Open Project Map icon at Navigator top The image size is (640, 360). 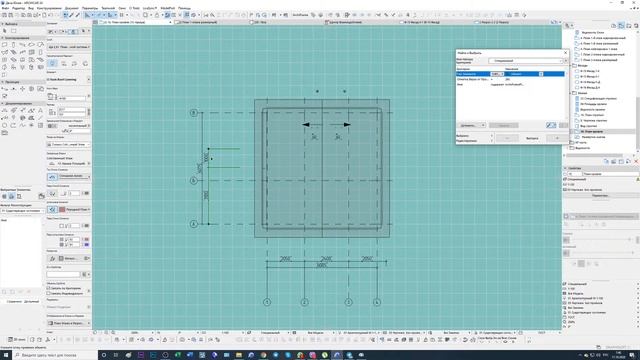pos(613,26)
